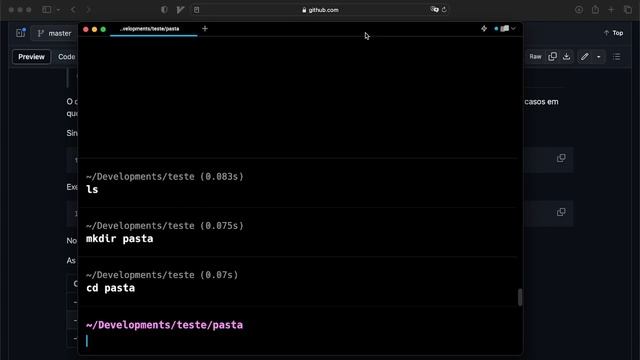Open Safari downloads icon
The height and width of the screenshot is (360, 640).
pyautogui.click(x=579, y=9)
